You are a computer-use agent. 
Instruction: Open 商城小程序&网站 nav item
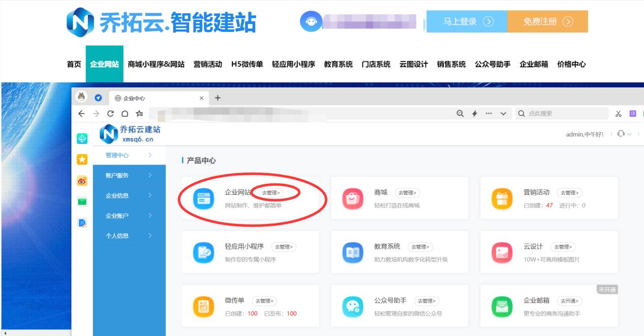156,64
